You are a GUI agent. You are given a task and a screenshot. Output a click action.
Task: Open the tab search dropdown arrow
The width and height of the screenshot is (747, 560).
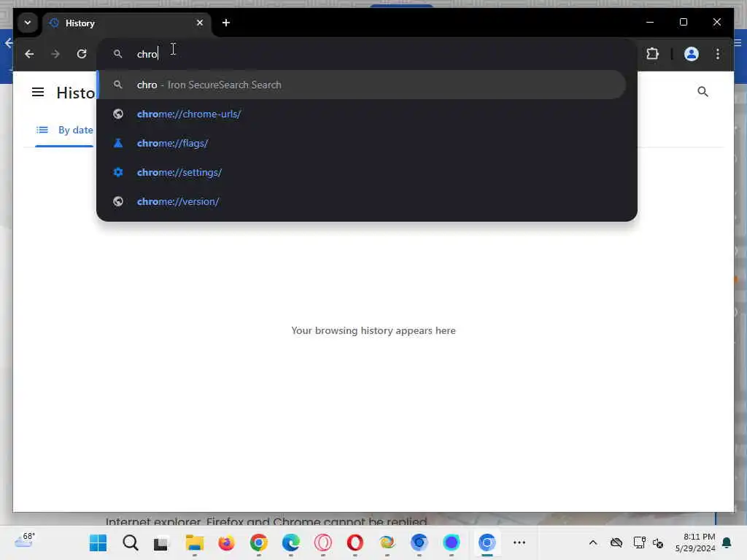point(28,23)
